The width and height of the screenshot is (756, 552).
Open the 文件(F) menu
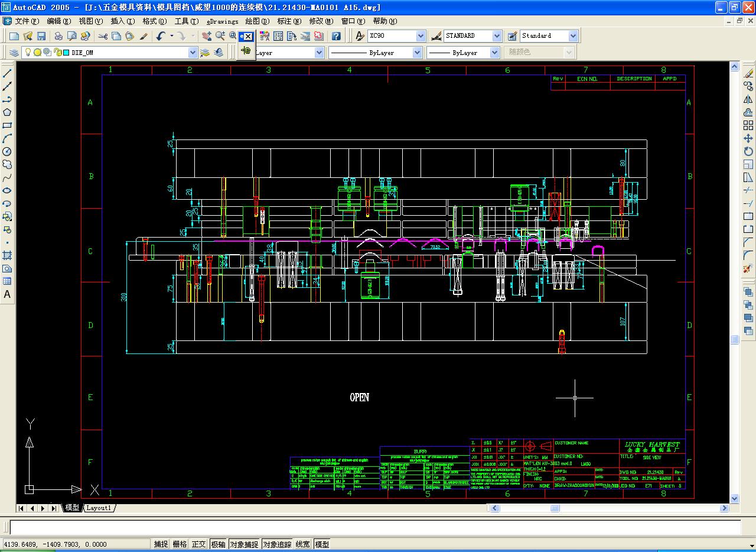(27, 21)
